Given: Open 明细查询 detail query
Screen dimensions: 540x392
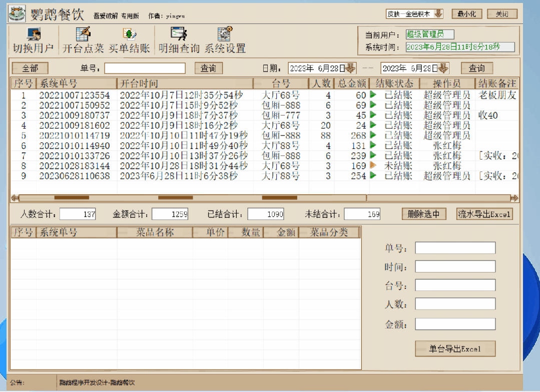Looking at the screenshot, I should (x=179, y=40).
